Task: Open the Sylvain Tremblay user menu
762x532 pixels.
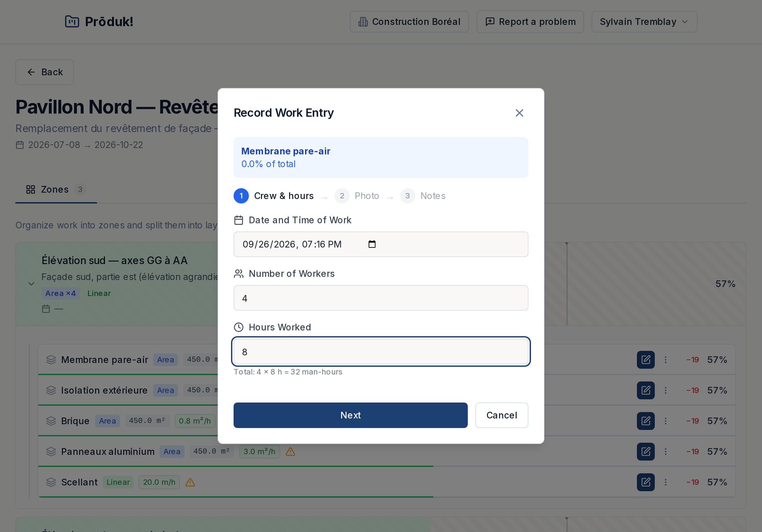Action: [x=644, y=22]
